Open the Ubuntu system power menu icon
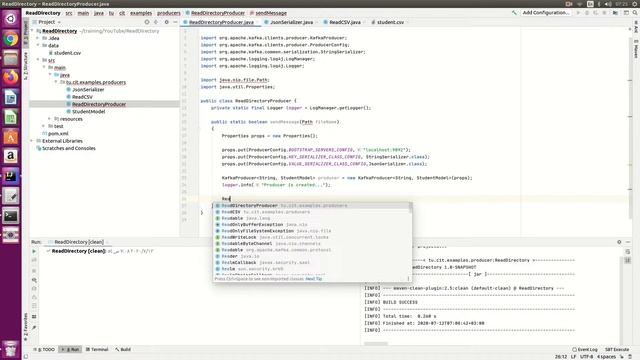 point(635,4)
